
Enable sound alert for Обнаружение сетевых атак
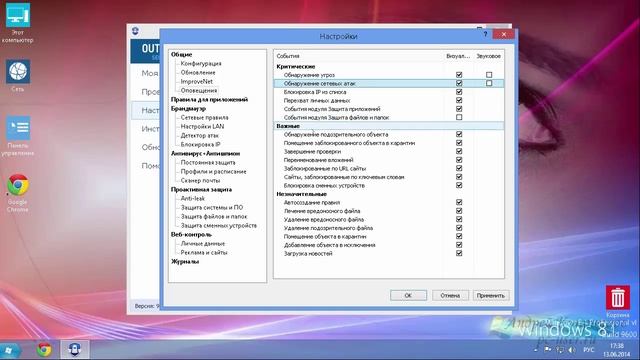pos(489,83)
